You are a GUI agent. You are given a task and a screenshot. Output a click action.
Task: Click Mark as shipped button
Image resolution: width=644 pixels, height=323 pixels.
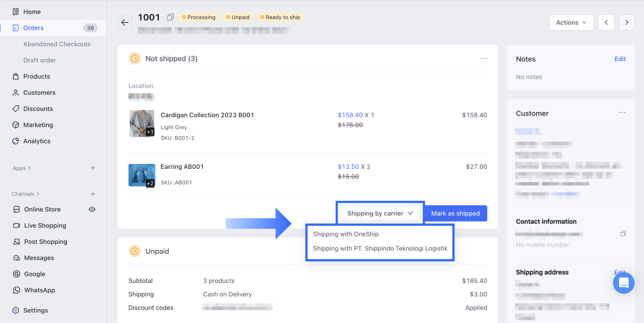(455, 213)
